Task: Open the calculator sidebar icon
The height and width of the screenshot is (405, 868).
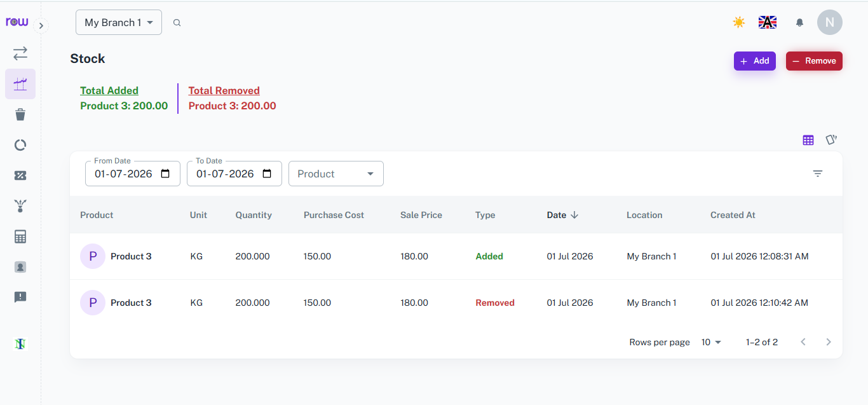Action: (20, 237)
